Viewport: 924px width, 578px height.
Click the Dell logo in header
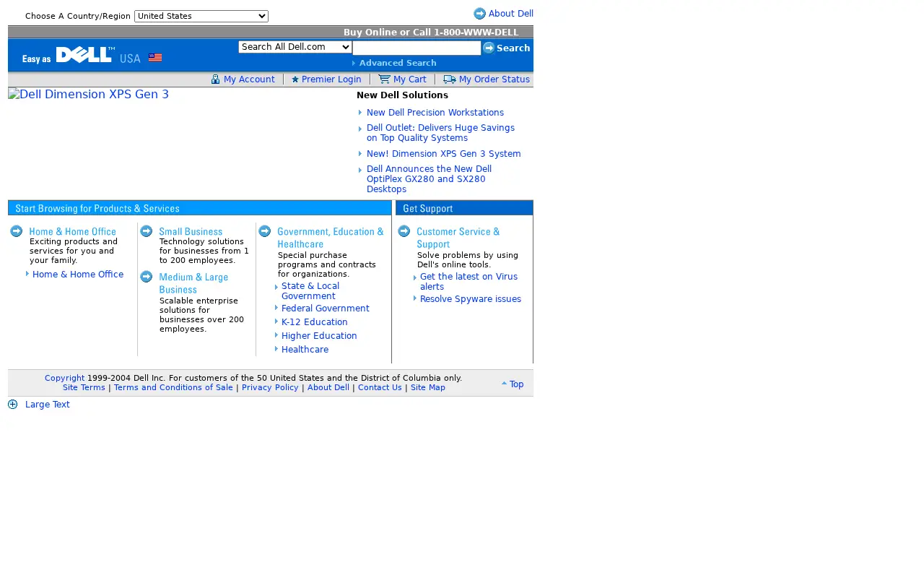pyautogui.click(x=85, y=55)
